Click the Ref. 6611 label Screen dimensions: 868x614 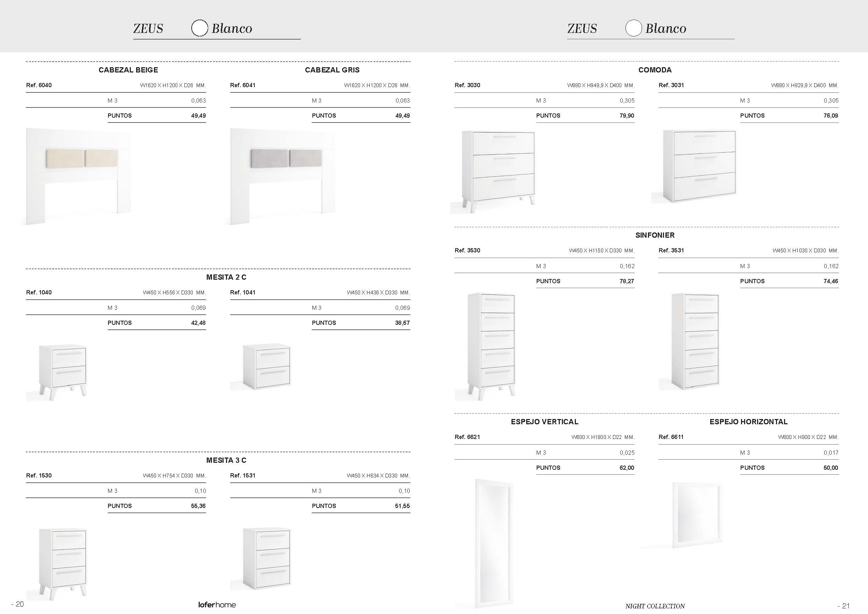coord(671,437)
